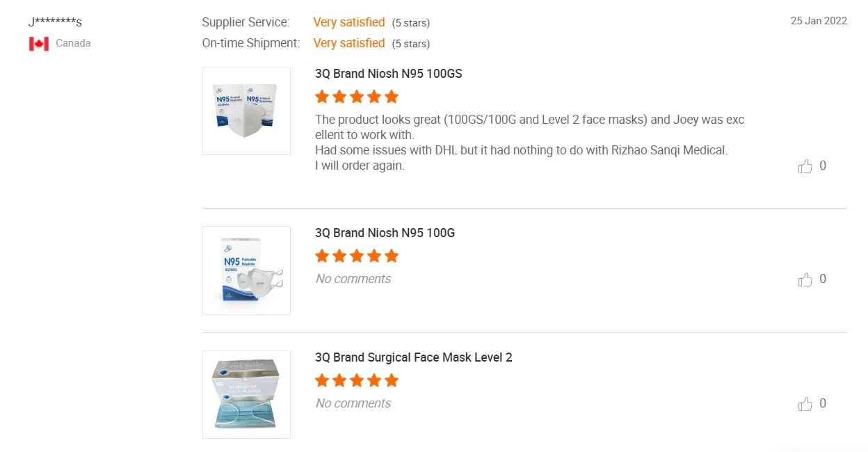
Task: Click the masked reviewer name J********s
Action: tap(55, 22)
